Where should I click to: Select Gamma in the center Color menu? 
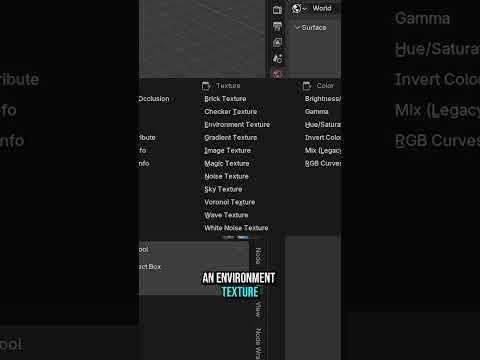[316, 112]
